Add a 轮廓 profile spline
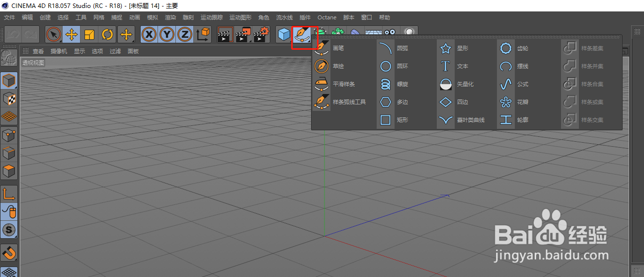The width and height of the screenshot is (644, 277). point(514,120)
